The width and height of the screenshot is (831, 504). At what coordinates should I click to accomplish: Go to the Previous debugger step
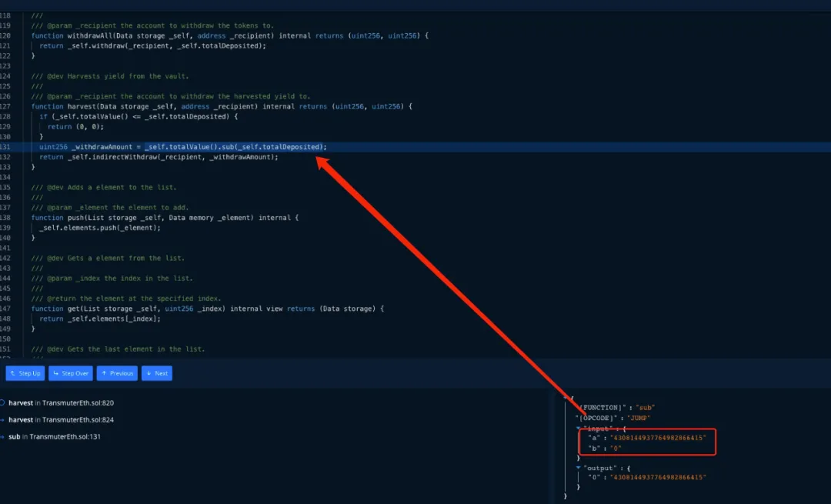click(x=117, y=373)
